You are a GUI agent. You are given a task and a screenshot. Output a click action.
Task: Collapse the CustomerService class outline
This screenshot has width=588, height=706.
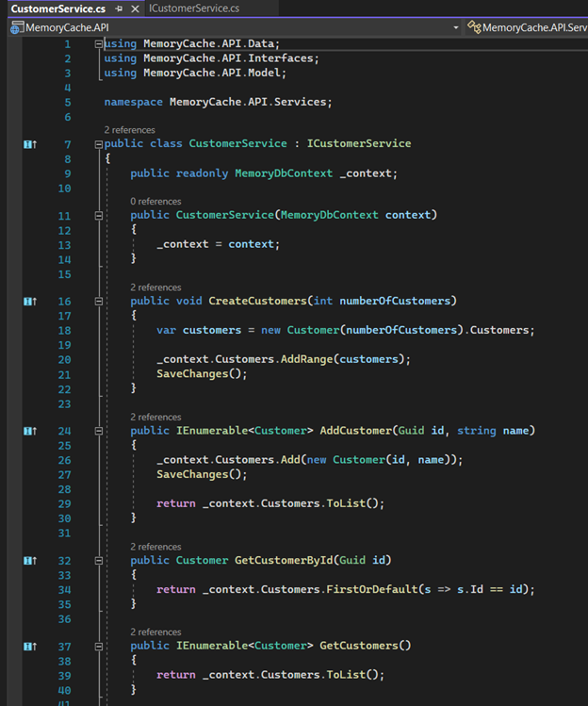pos(99,144)
